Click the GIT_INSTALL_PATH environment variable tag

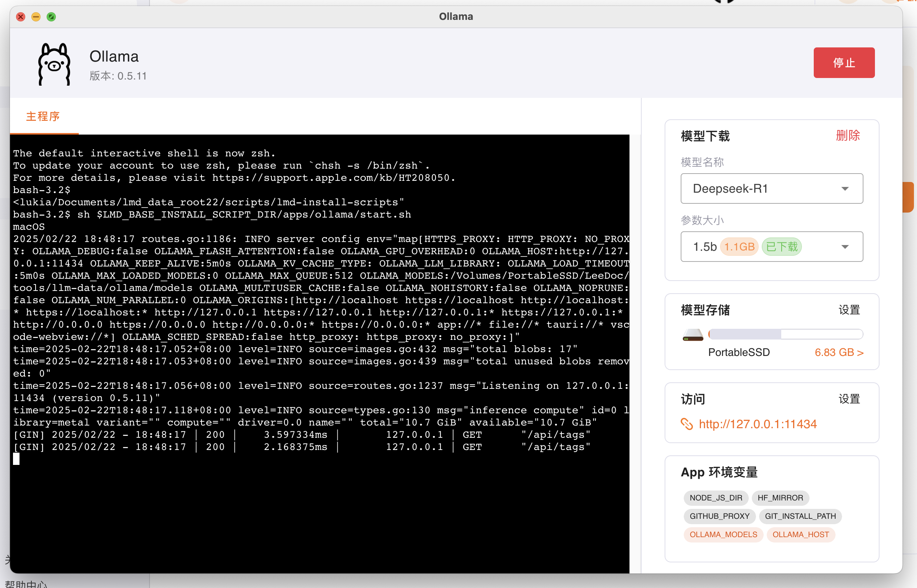coord(800,516)
